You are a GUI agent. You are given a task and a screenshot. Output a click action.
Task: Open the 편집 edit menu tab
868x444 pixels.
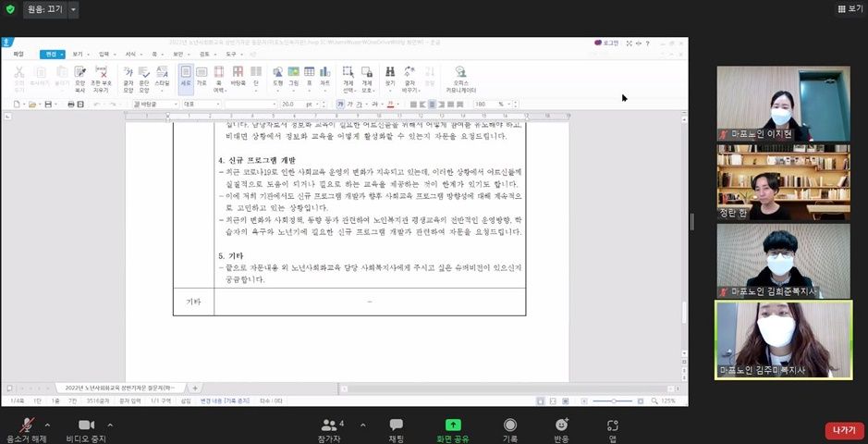(x=53, y=55)
